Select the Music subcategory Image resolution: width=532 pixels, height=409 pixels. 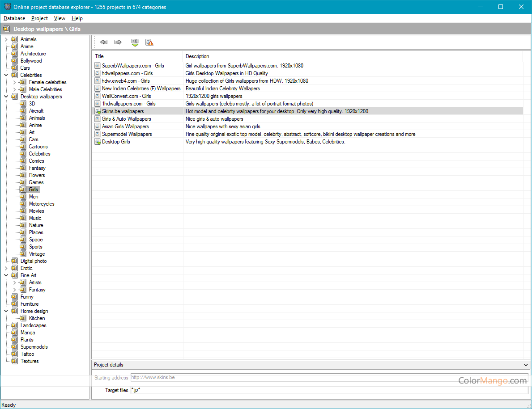[x=35, y=218]
